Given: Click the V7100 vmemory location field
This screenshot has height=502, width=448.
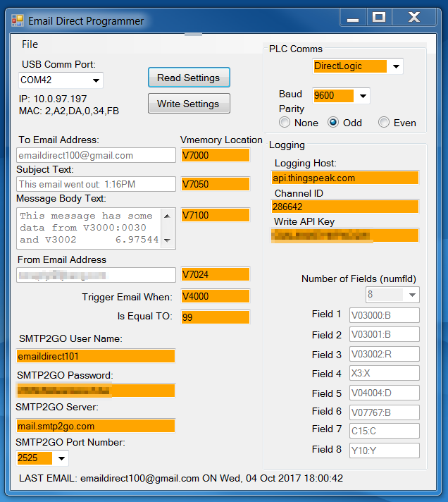Looking at the screenshot, I should (216, 215).
